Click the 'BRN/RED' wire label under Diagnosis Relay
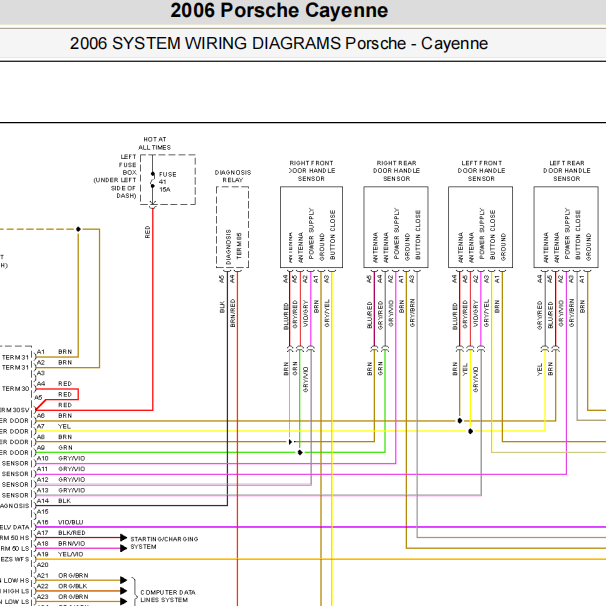The image size is (606, 606). pyautogui.click(x=233, y=313)
